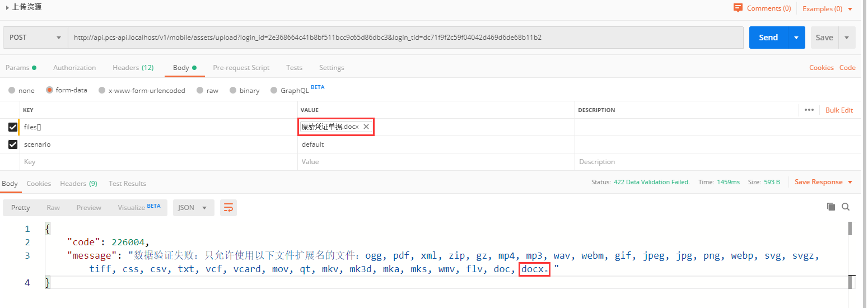Collapse the 上传资源 request title arrow
868x308 pixels.
click(x=7, y=7)
